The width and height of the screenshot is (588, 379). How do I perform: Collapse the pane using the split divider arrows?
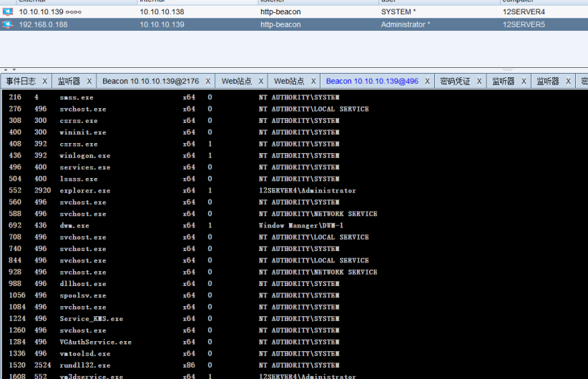pyautogui.click(x=293, y=70)
